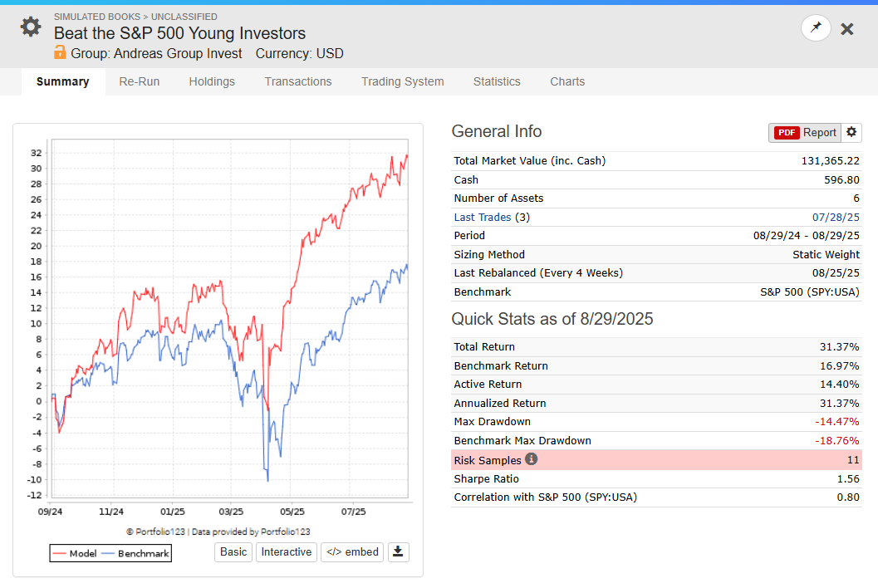
Task: Click the portfolio title Beat the S&P 500
Action: (x=179, y=33)
